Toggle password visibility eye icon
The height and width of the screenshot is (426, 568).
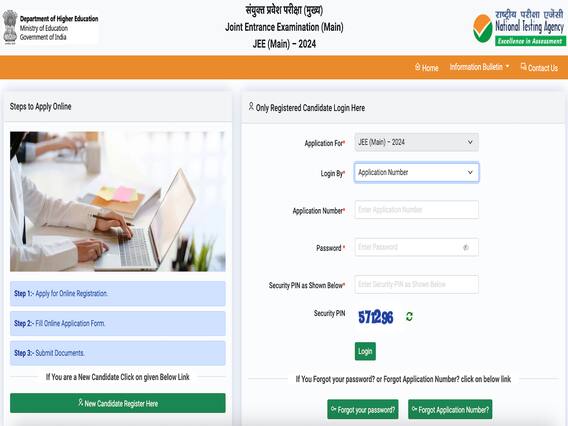(466, 247)
